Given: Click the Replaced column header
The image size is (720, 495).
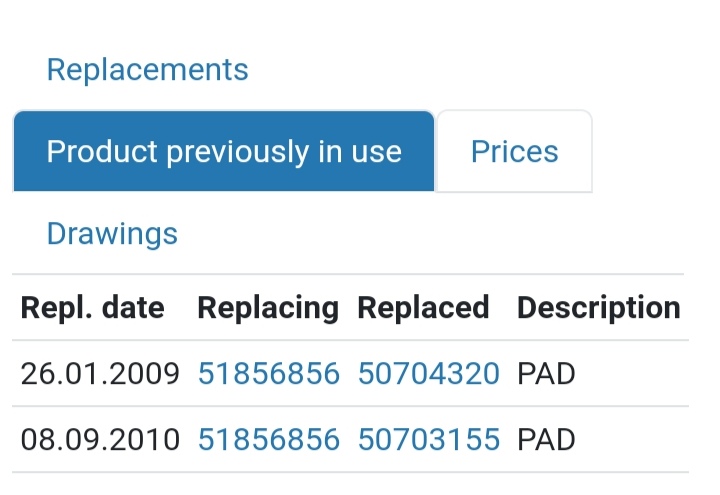Looking at the screenshot, I should (x=423, y=307).
